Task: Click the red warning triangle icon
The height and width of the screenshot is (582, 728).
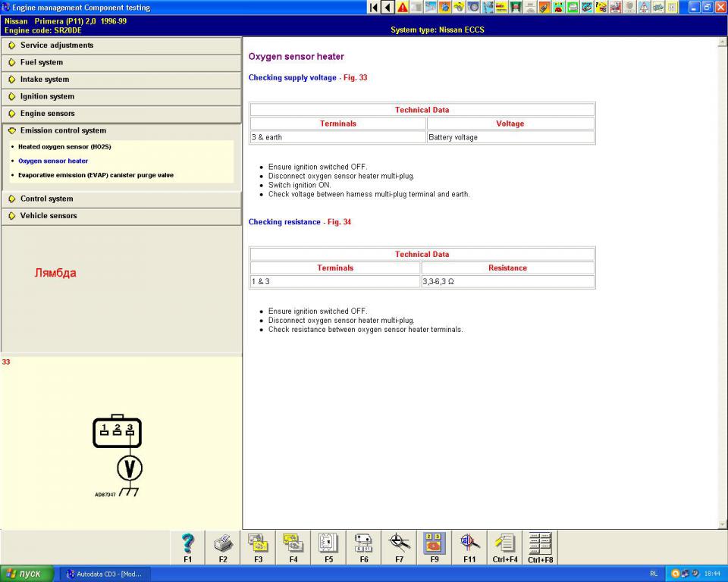Action: (402, 8)
